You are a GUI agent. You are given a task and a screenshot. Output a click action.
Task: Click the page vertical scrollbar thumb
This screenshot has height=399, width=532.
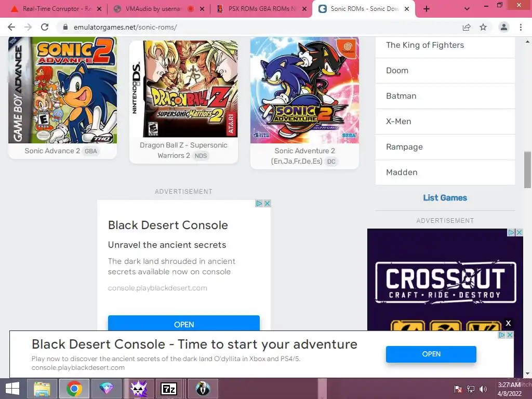click(x=527, y=170)
